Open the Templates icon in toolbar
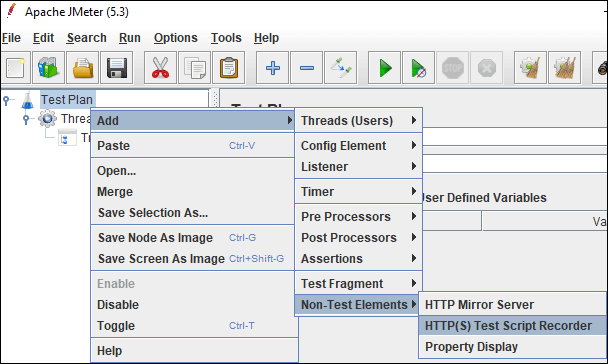This screenshot has height=364, width=608. click(x=48, y=68)
